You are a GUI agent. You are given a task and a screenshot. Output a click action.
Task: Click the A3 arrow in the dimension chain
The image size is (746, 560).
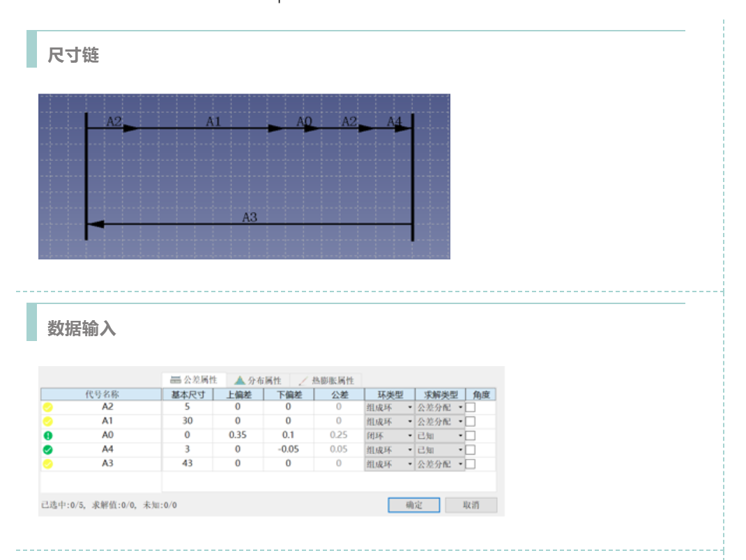click(x=249, y=224)
